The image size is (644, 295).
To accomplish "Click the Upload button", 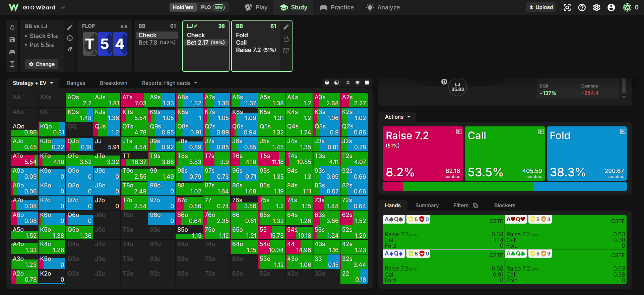I will click(541, 7).
